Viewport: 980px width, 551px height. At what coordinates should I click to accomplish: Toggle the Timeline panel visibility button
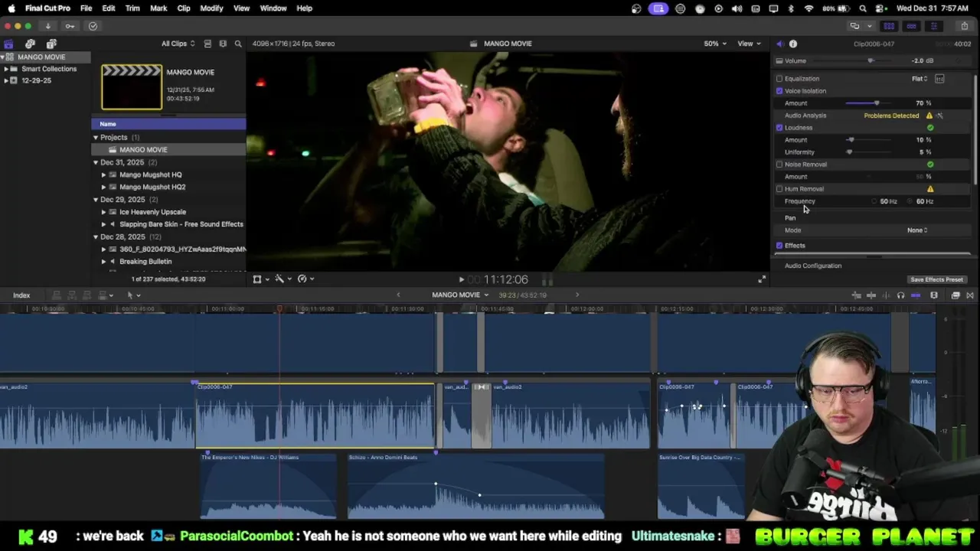coord(911,26)
